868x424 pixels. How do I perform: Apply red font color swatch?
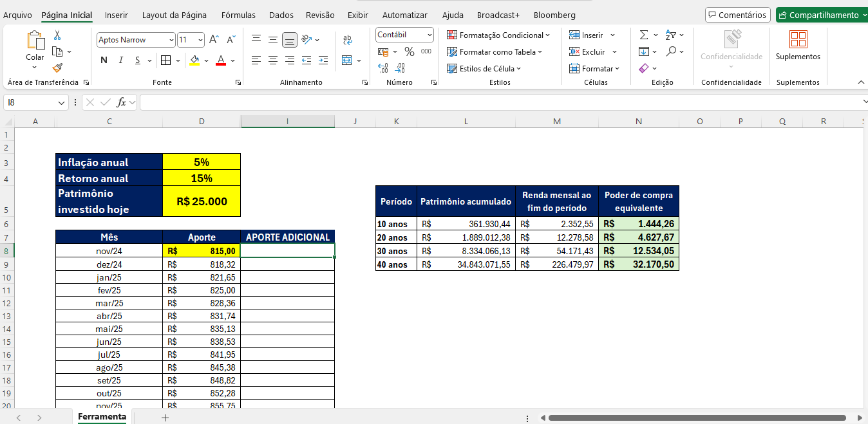coord(221,60)
